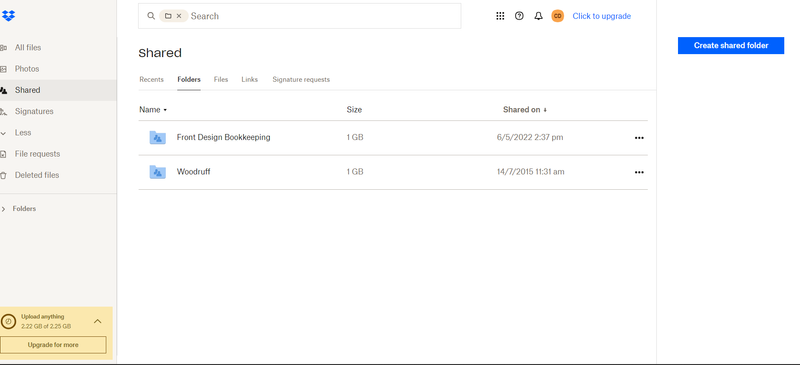The image size is (800, 365).
Task: Open the help question mark icon
Action: tap(519, 16)
